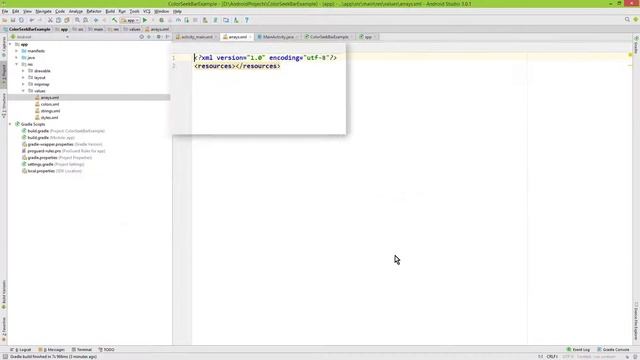Expand the layout folder
This screenshot has width=640, height=360.
coord(23,78)
